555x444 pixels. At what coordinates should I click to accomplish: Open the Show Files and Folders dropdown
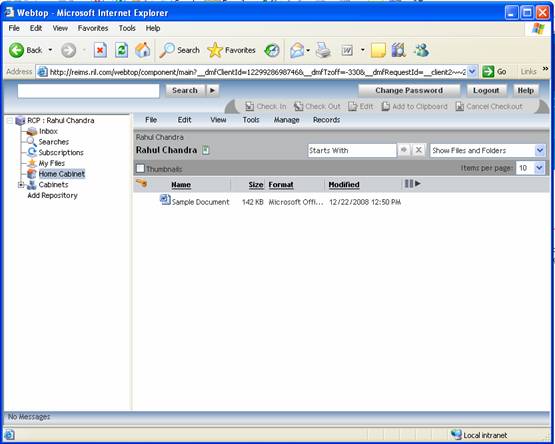click(x=539, y=150)
